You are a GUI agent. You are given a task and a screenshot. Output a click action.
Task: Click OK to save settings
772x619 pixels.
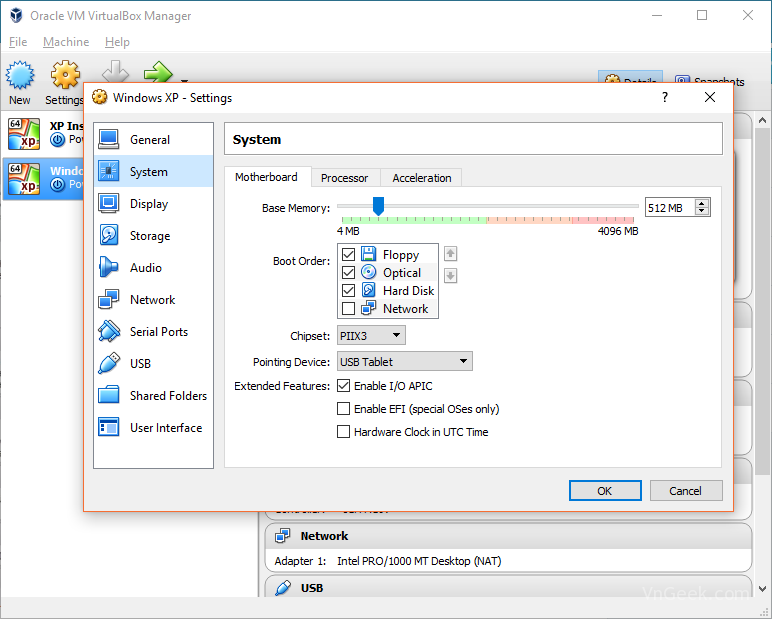point(605,490)
